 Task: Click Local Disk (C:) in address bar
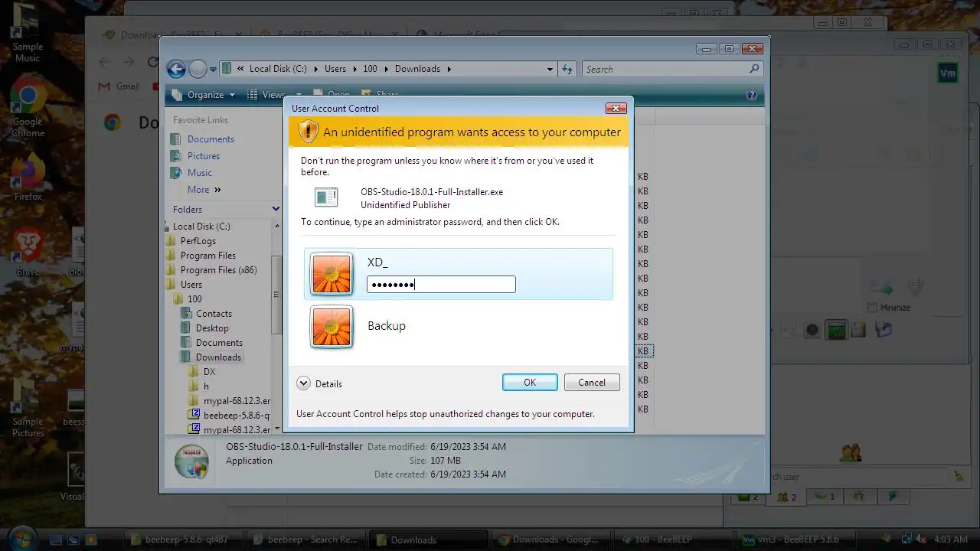[278, 69]
